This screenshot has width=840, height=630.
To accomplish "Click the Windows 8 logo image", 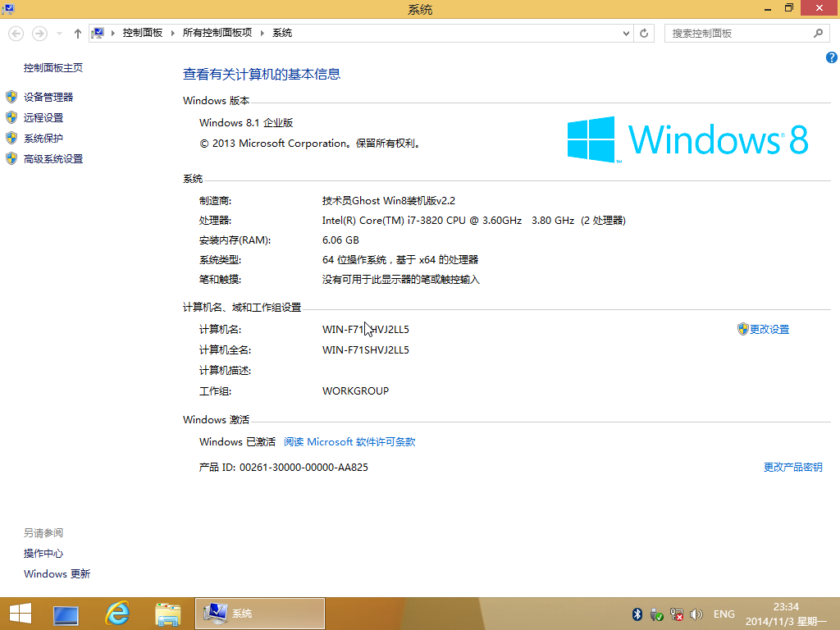I will coord(688,139).
